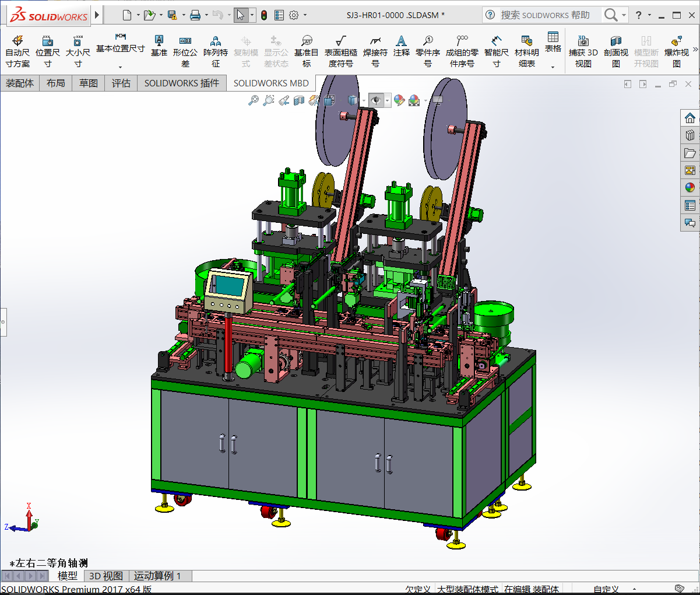Click the Note (注释) annotation tool
The width and height of the screenshot is (700, 595).
pyautogui.click(x=401, y=45)
